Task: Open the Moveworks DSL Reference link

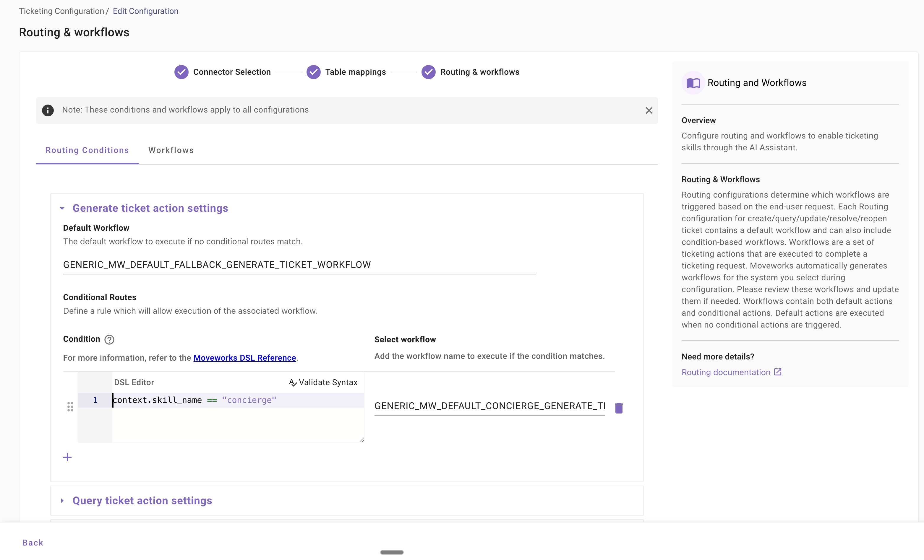Action: [x=244, y=358]
